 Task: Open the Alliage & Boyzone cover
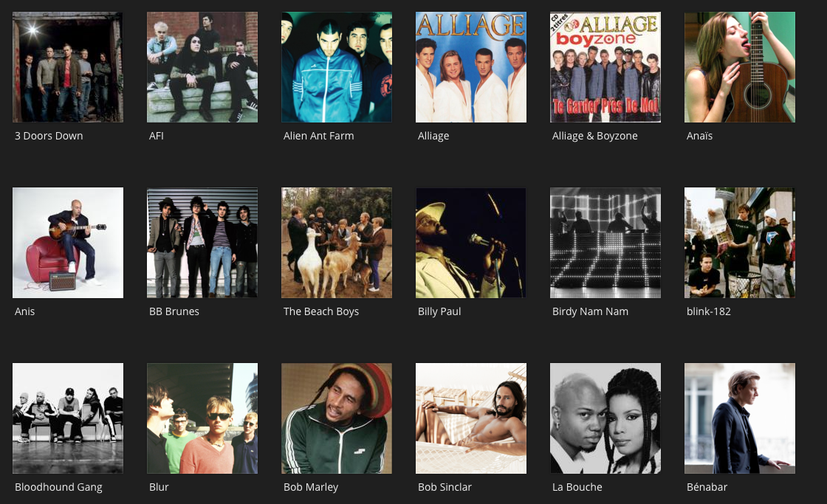click(605, 67)
